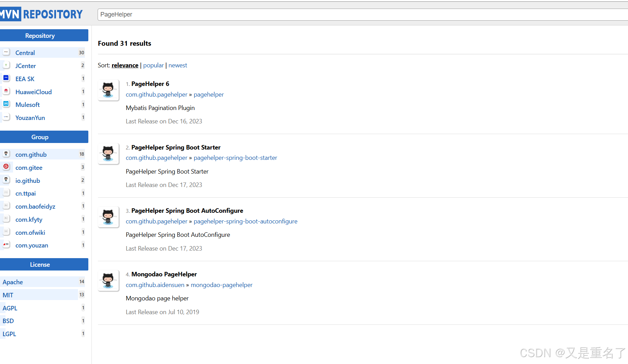Click the Mongodao page helper description

coord(157,298)
